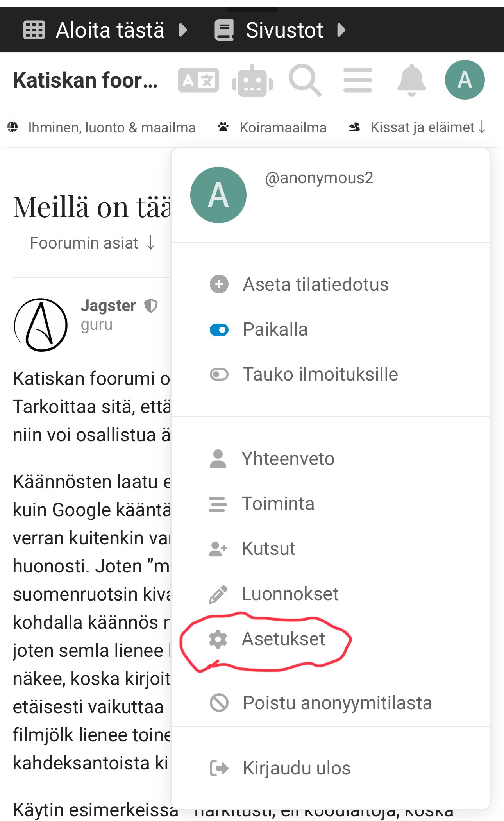Click Jagster's profile avatar

(41, 325)
